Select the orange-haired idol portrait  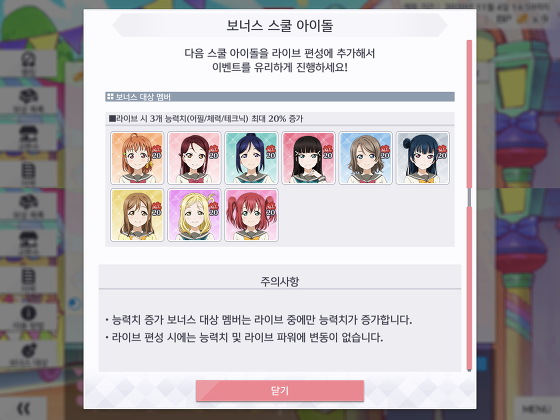[x=137, y=158]
